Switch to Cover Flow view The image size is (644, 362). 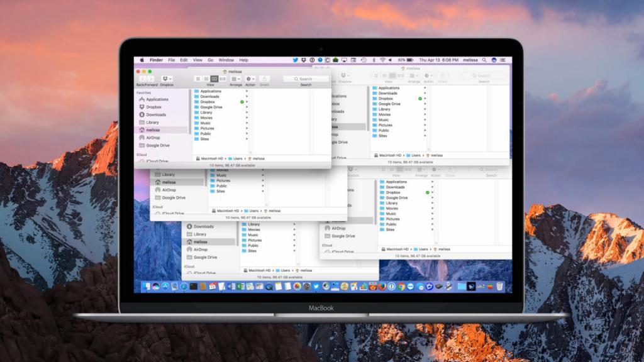point(223,79)
